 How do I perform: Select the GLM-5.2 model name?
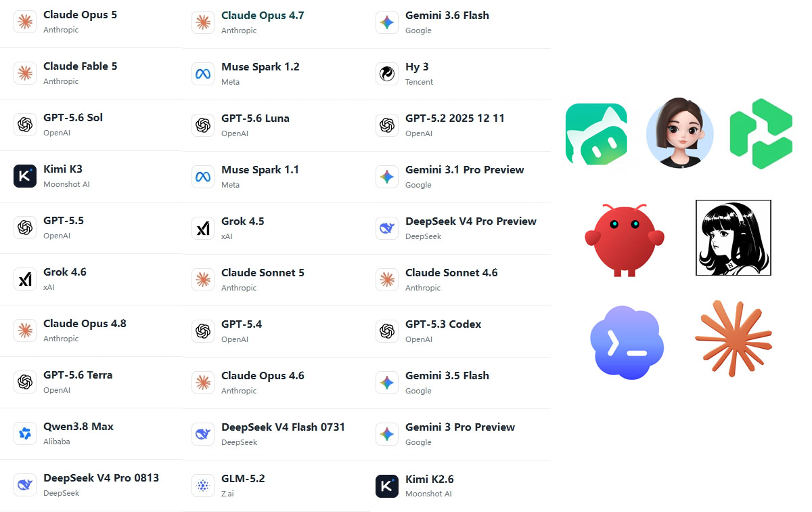(x=243, y=479)
